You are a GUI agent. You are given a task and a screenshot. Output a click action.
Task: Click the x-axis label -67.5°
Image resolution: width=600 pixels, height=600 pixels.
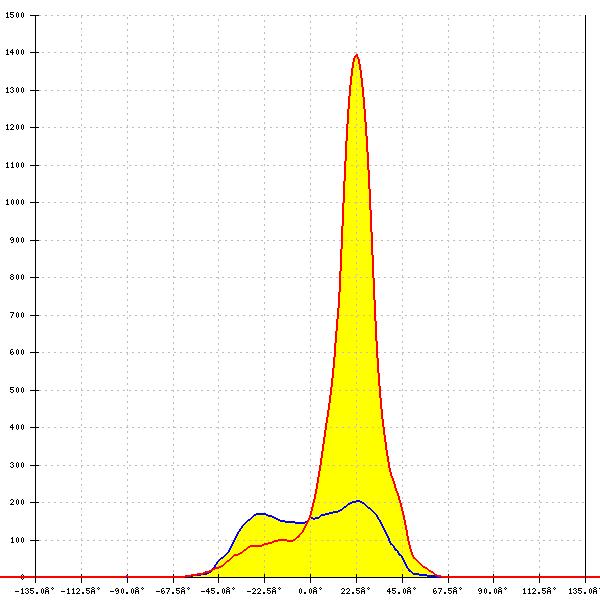(x=173, y=591)
